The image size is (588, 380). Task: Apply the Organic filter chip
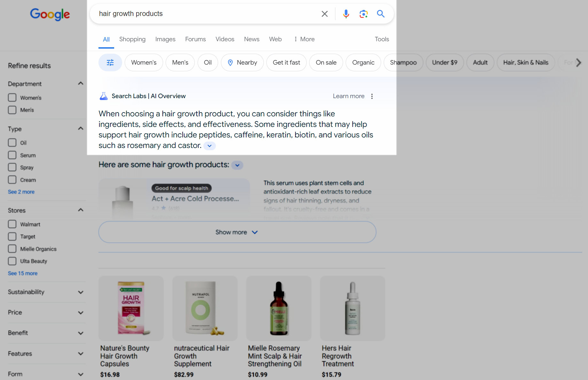coord(363,63)
